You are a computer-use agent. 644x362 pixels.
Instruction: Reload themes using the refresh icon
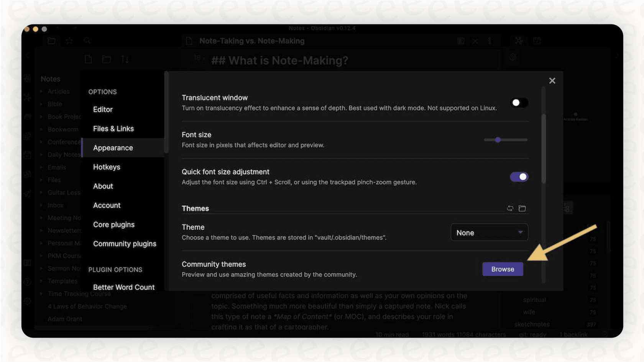pos(510,208)
